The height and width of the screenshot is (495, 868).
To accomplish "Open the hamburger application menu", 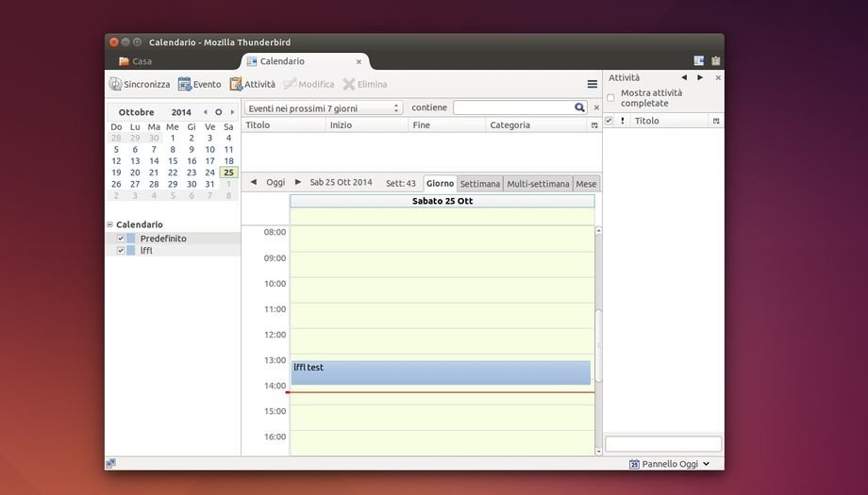I will click(x=593, y=84).
